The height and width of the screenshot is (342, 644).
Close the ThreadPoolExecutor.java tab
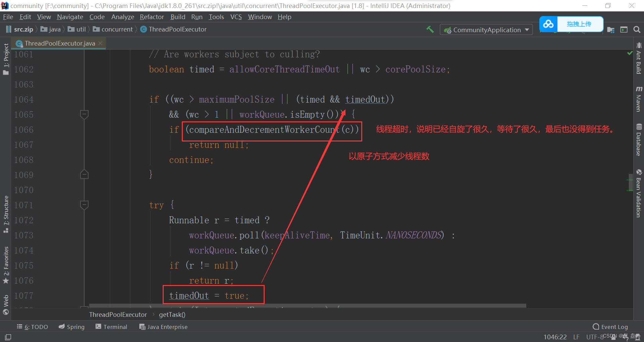tap(100, 43)
